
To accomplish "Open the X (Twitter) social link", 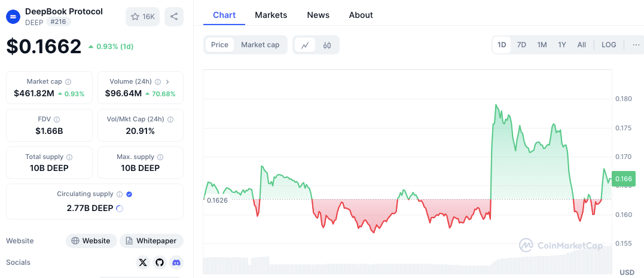I will (x=143, y=262).
